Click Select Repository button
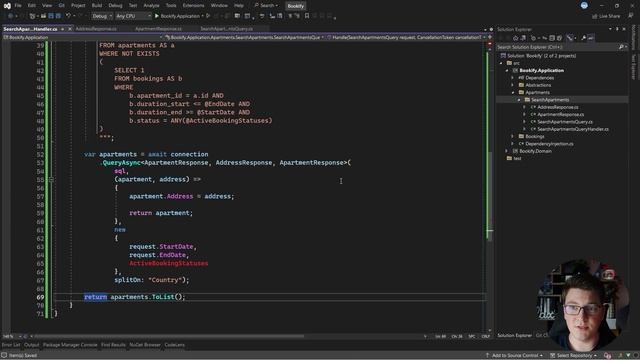Screen dimensions: 640x360 pos(573,356)
